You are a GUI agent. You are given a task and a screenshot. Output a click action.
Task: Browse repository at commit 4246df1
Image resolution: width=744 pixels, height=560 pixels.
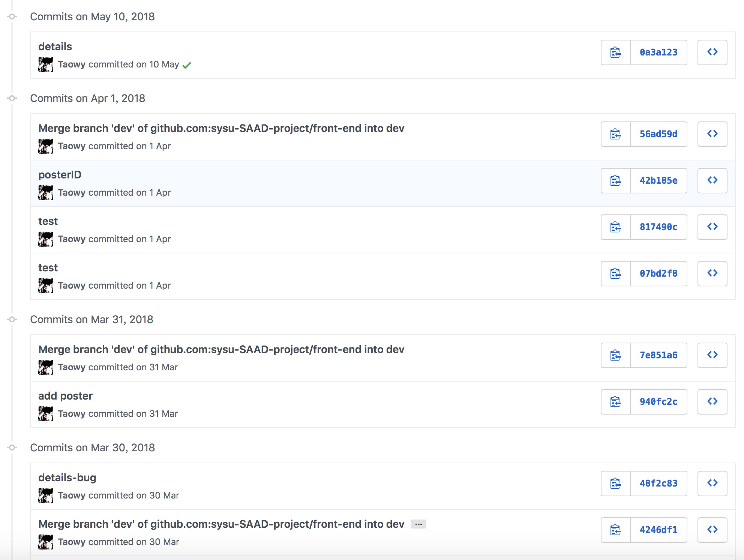[x=712, y=530]
